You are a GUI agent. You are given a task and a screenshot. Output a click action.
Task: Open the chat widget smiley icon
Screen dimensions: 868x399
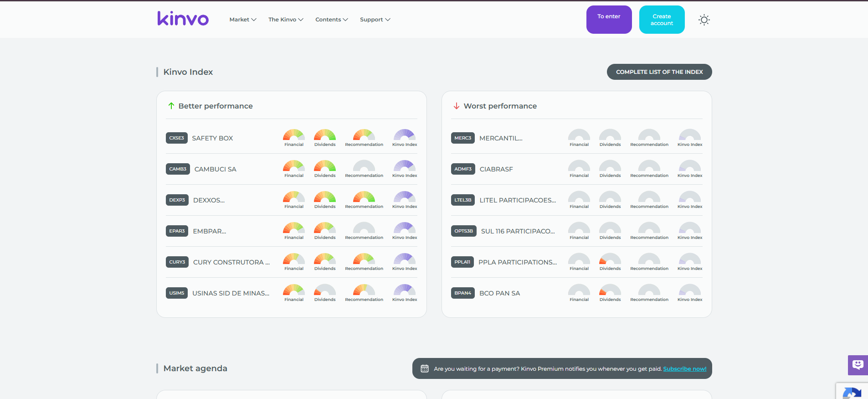(858, 365)
